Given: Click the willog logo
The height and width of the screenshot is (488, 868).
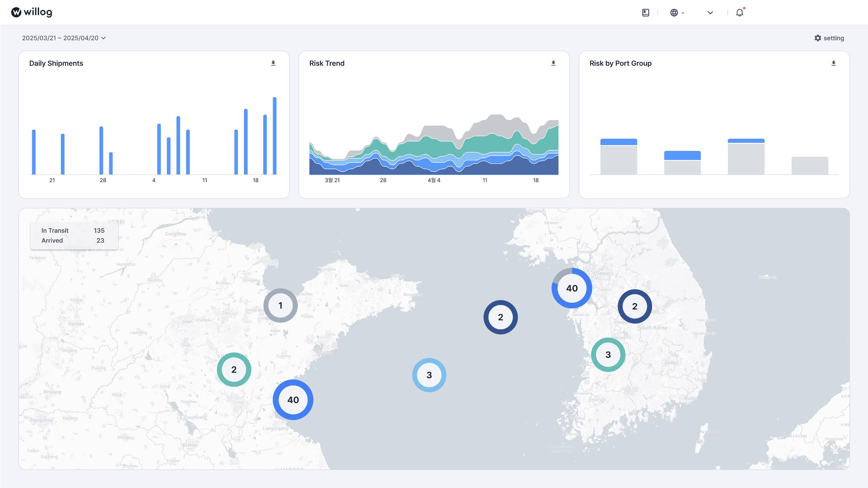Looking at the screenshot, I should (x=31, y=12).
